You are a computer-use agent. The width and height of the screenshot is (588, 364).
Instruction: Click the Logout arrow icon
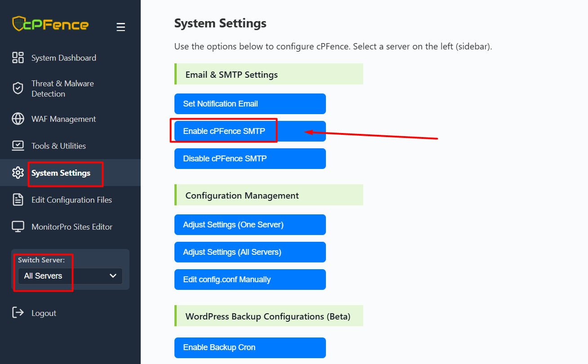(x=18, y=313)
